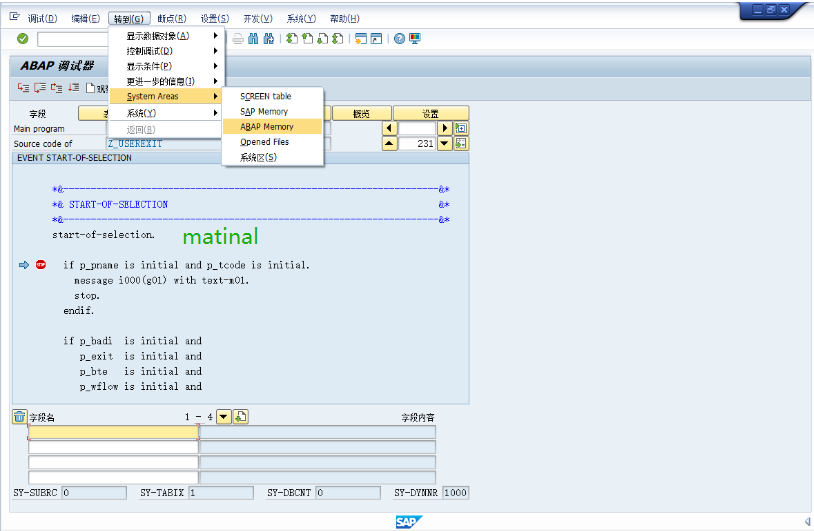Click the SY-DYNNR value 1000
The width and height of the screenshot is (814, 531).
[455, 493]
